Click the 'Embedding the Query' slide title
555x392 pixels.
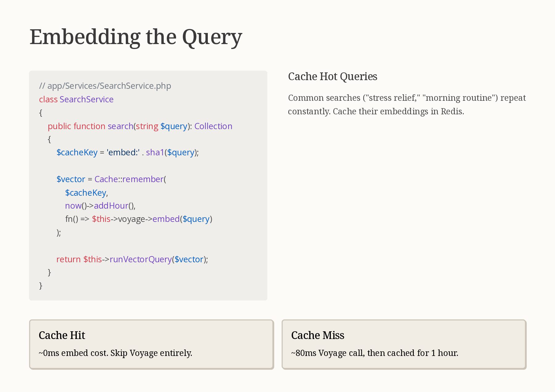[136, 38]
